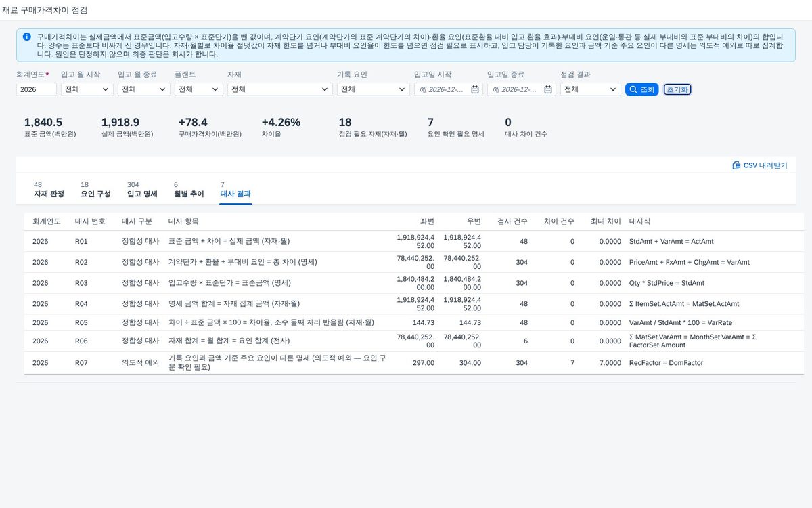Click the 우변 column header
This screenshot has width=812, height=508.
[x=474, y=221]
